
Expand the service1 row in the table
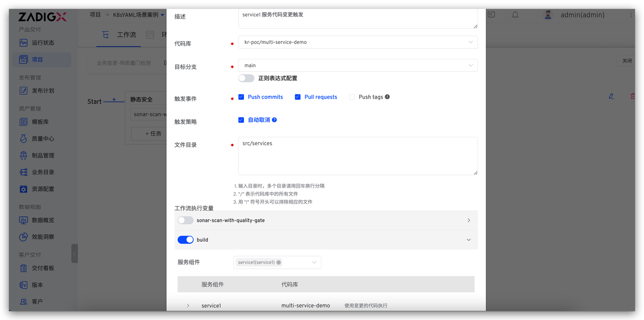click(188, 305)
